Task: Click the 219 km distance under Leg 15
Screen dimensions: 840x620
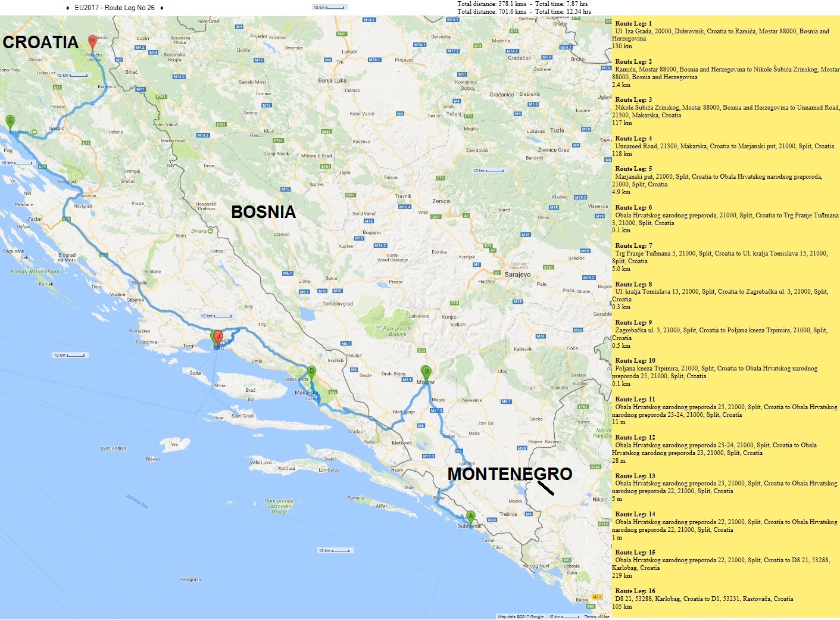Action: tap(622, 575)
